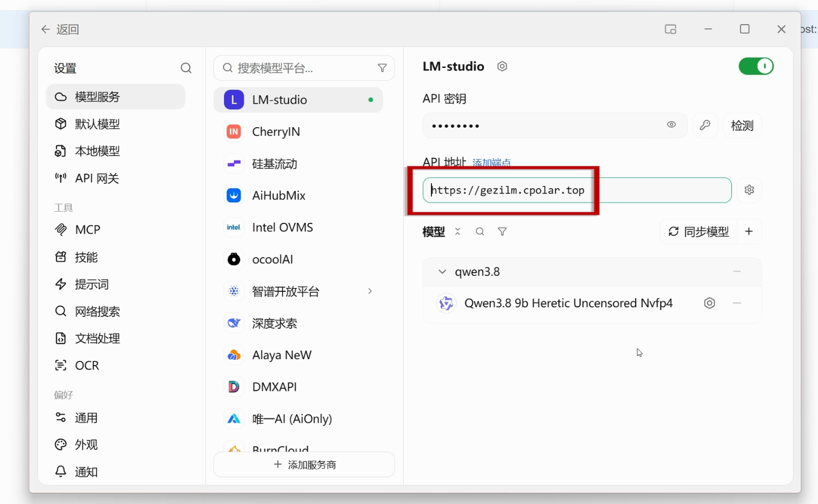The width and height of the screenshot is (818, 504).
Task: Click the API 地址 URL input field
Action: click(577, 190)
